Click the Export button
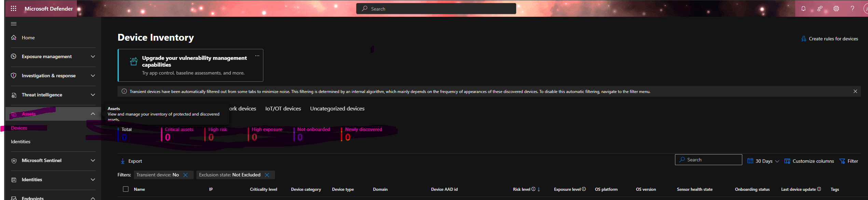Screen dimensions: 868x200 click(x=131, y=161)
